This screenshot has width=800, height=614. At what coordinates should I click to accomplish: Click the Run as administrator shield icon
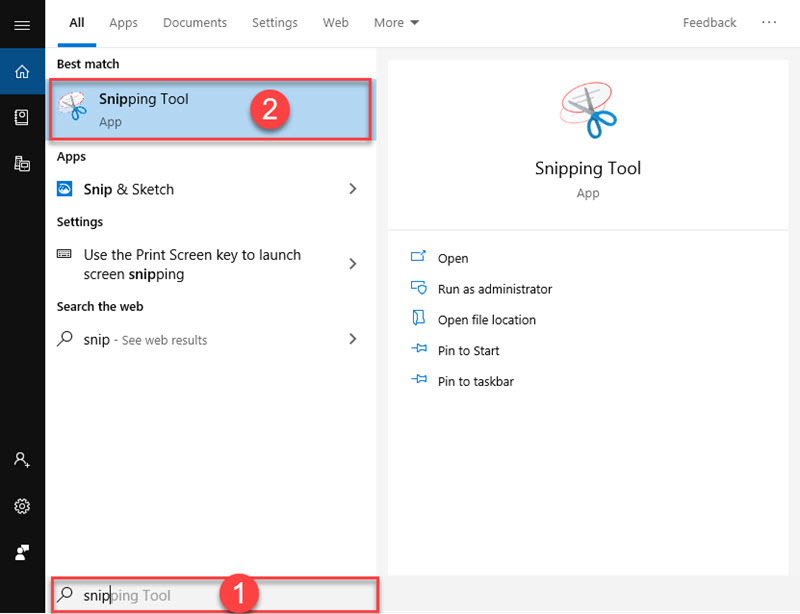(419, 287)
